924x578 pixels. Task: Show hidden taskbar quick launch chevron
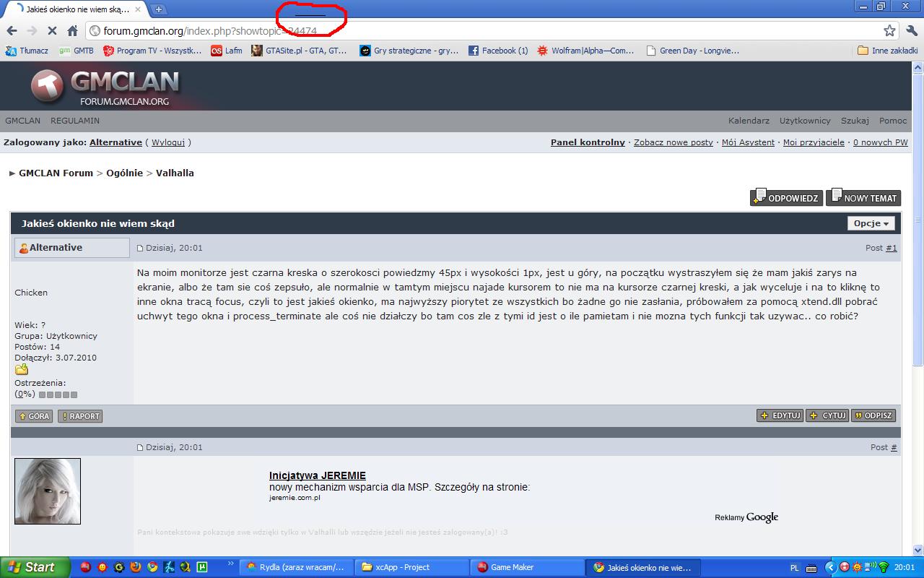pyautogui.click(x=231, y=564)
